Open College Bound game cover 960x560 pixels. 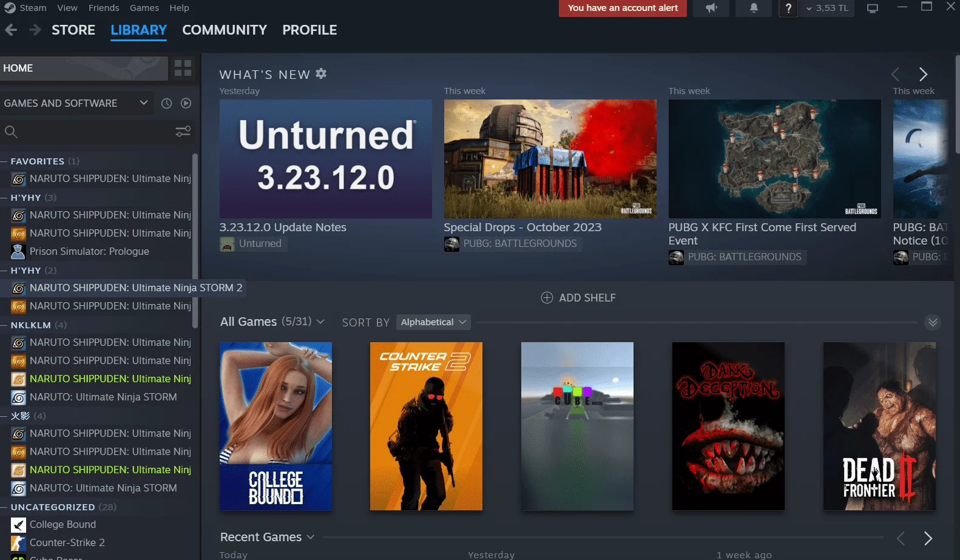[275, 426]
